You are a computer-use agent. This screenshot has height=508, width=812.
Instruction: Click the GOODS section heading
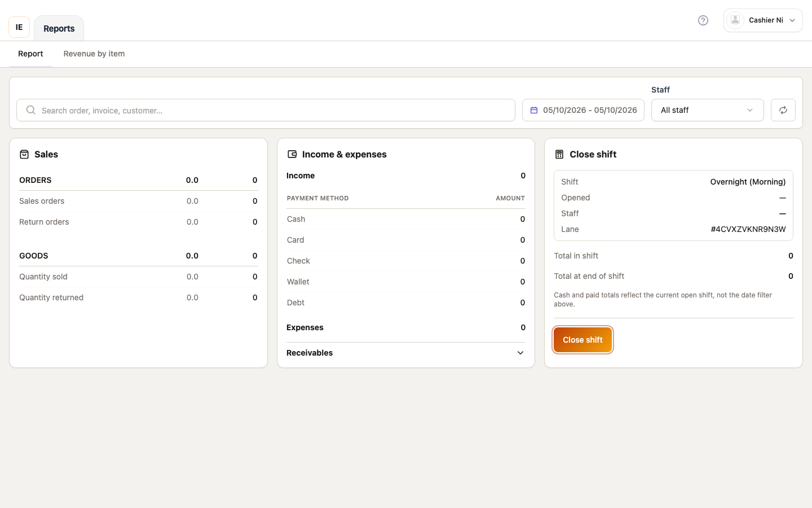(34, 256)
